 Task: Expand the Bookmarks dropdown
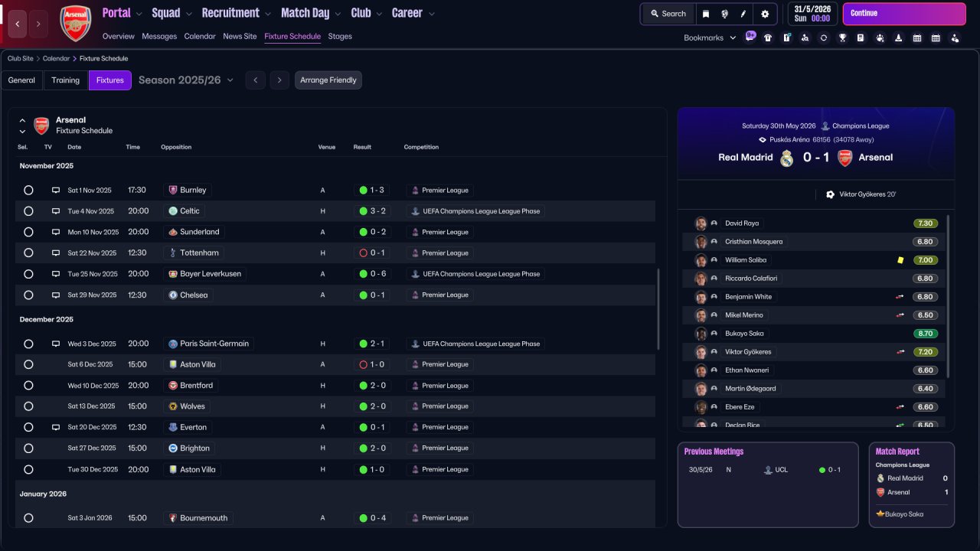(x=710, y=37)
